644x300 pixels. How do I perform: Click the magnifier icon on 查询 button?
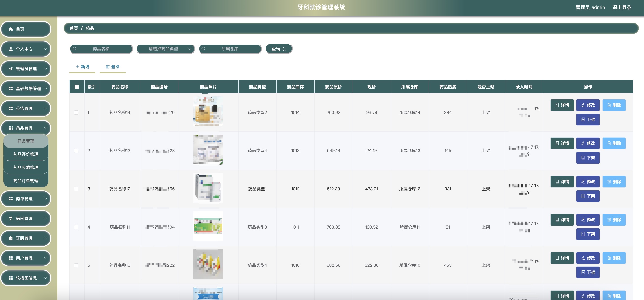pos(284,49)
